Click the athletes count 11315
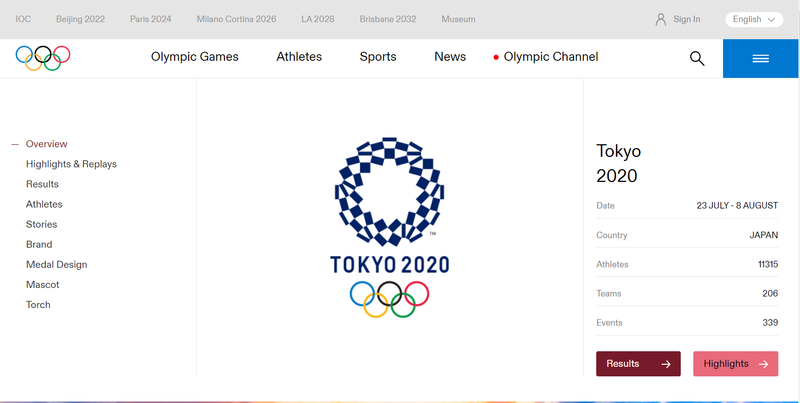Viewport: 800px width, 403px height. click(x=768, y=264)
